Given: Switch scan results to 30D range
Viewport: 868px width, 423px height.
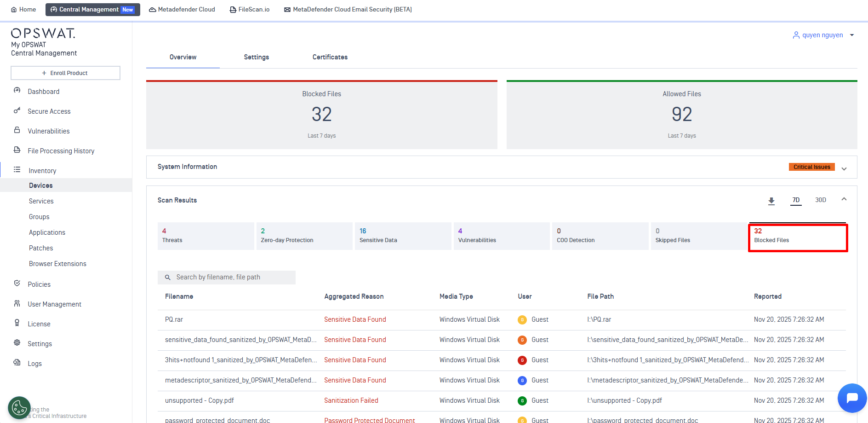Looking at the screenshot, I should (x=820, y=200).
